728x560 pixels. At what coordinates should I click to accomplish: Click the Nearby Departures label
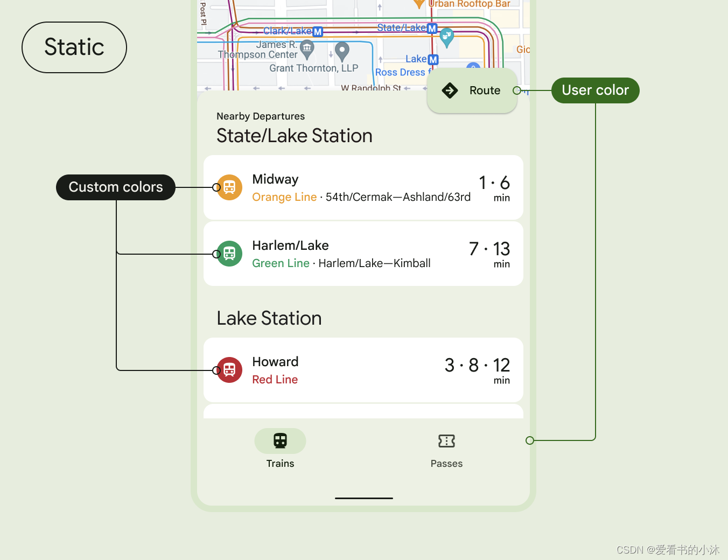pyautogui.click(x=261, y=116)
